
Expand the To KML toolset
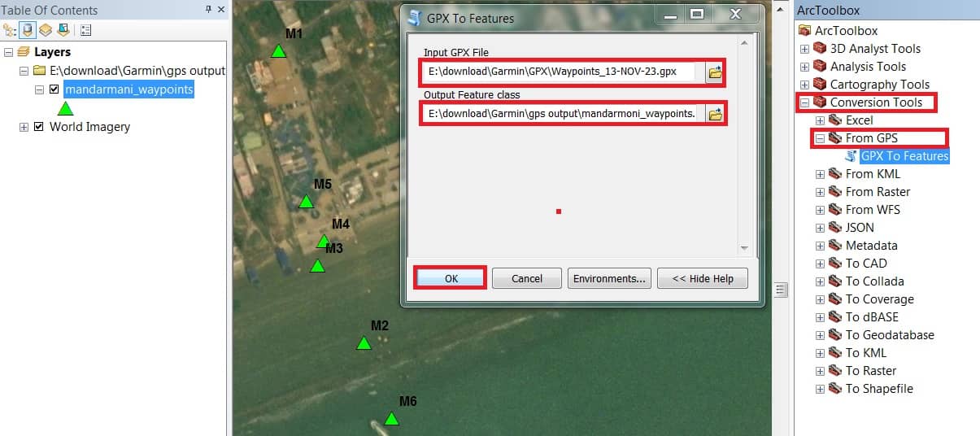click(x=820, y=353)
